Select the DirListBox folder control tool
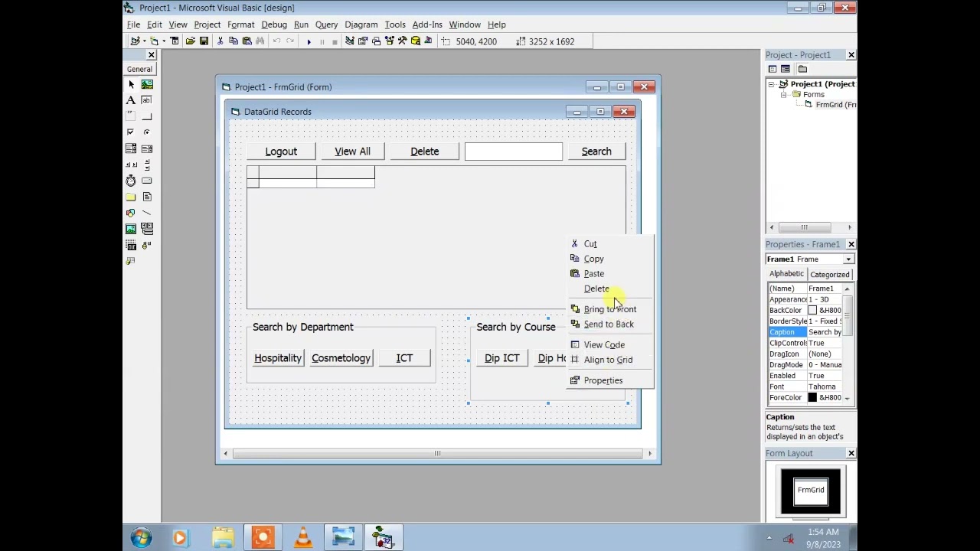The height and width of the screenshot is (551, 980). point(131,197)
